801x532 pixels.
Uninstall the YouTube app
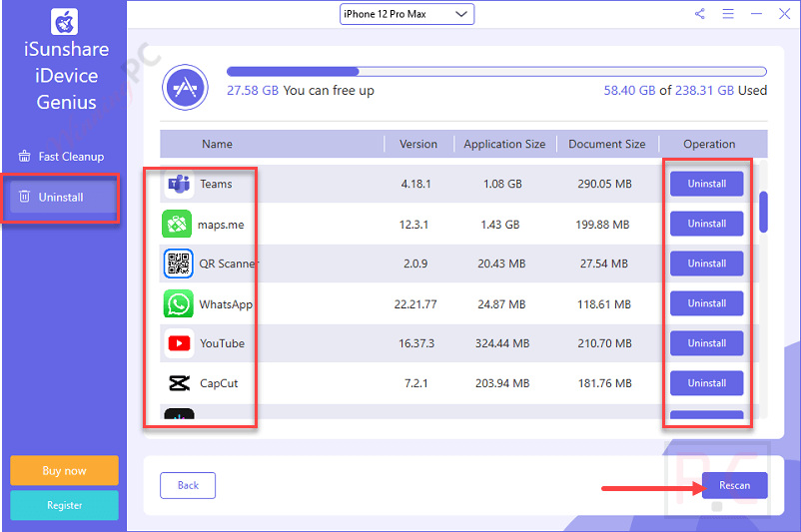pos(706,343)
